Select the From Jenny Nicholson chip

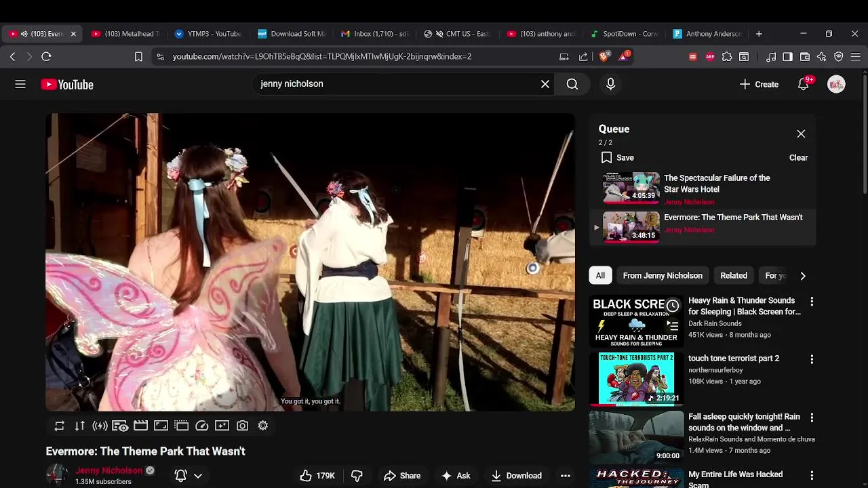click(663, 275)
